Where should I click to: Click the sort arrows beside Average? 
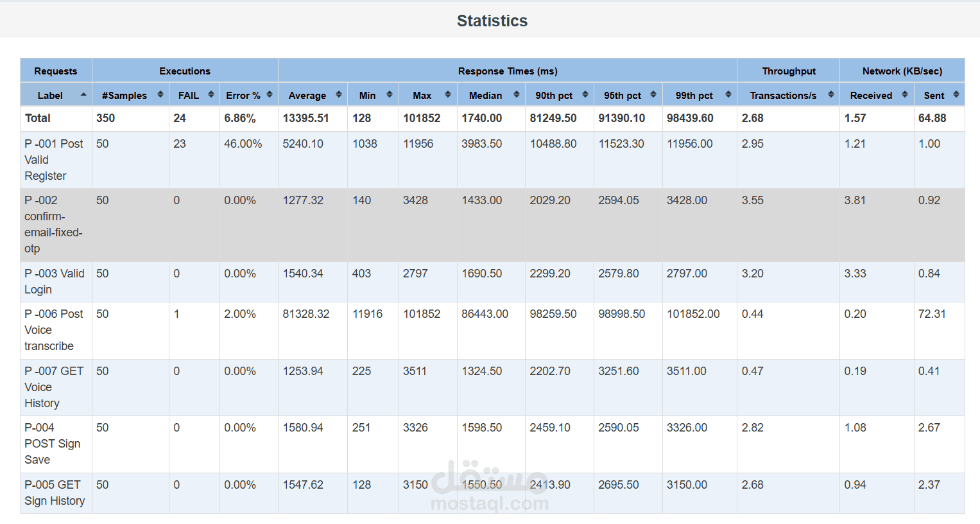tap(339, 94)
